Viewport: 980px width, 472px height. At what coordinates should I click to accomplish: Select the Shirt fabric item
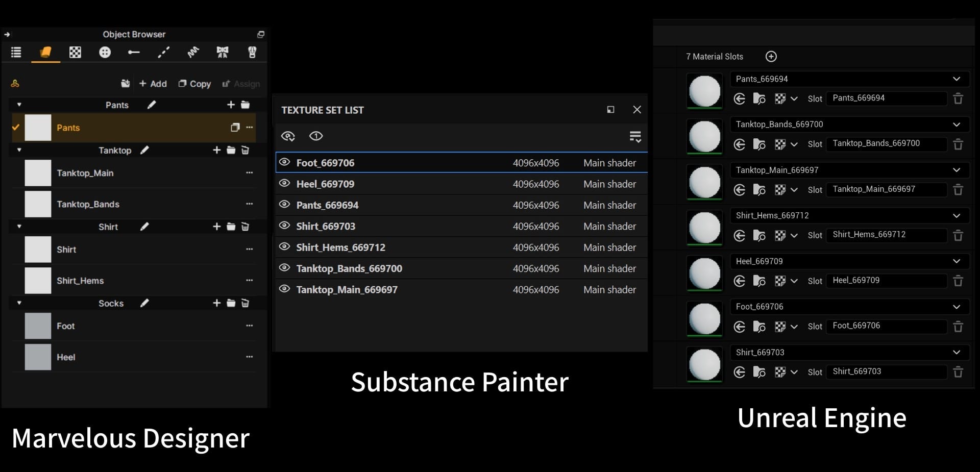[x=134, y=250]
